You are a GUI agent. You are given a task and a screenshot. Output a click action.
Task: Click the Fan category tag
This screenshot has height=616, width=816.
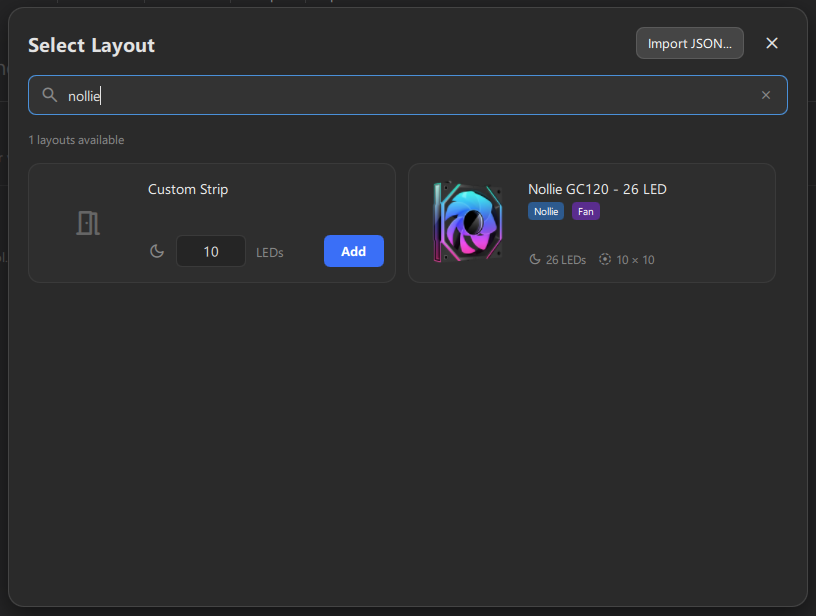(x=585, y=211)
